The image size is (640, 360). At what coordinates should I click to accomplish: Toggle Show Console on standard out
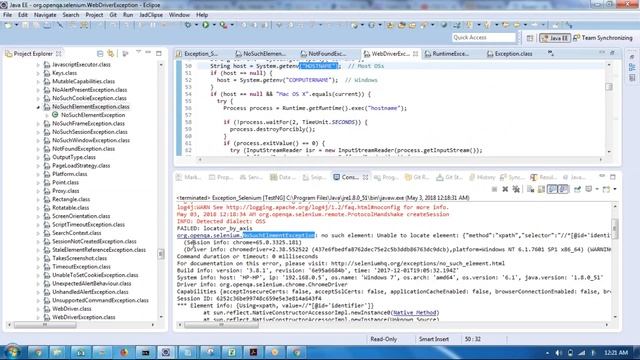pyautogui.click(x=552, y=189)
